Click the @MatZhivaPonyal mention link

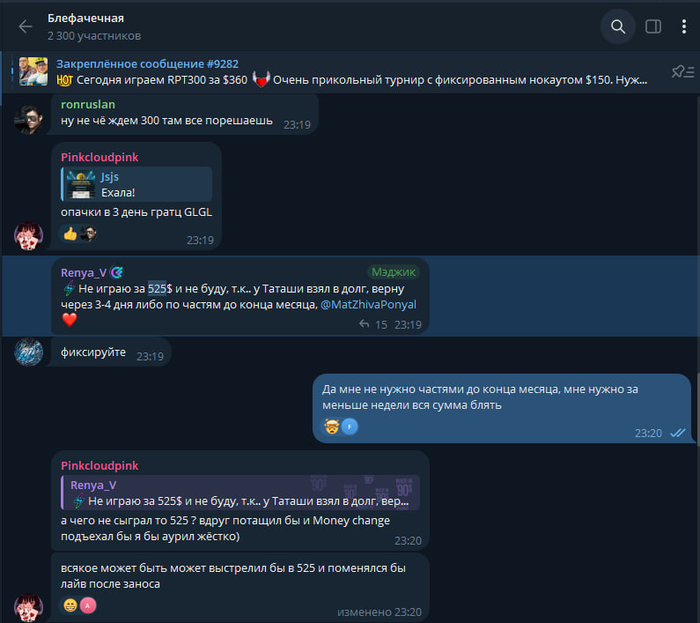point(368,304)
